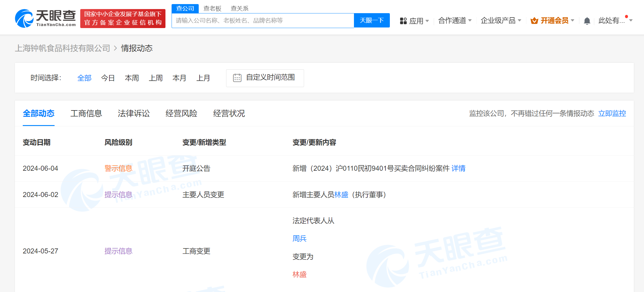Click the Tianyancha logo
Viewport: 644px width, 292px height.
[45, 18]
